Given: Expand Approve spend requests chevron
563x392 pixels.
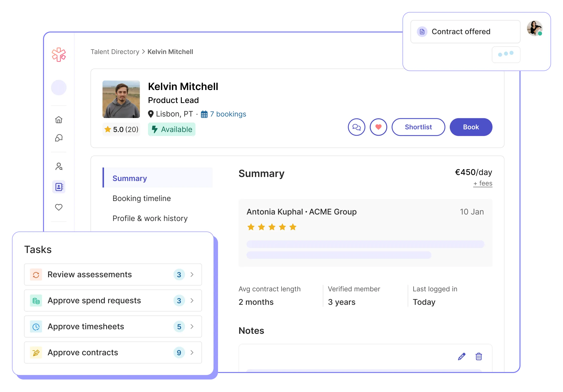Looking at the screenshot, I should coord(192,300).
